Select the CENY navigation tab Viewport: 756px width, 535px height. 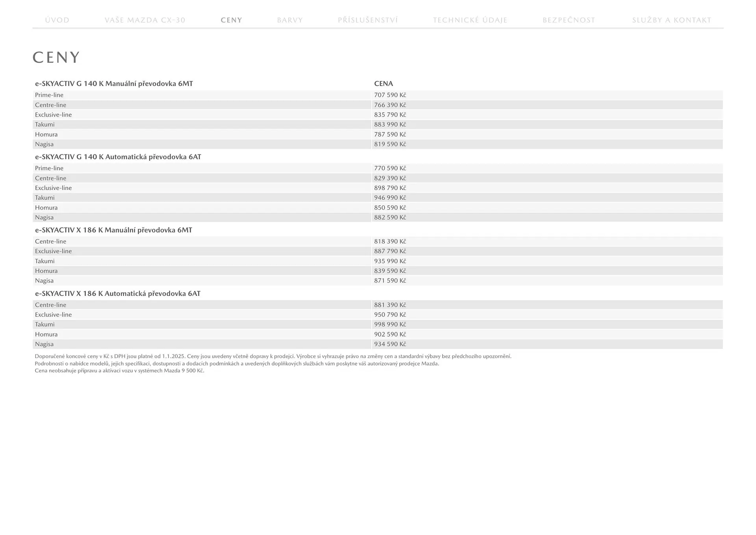[232, 20]
